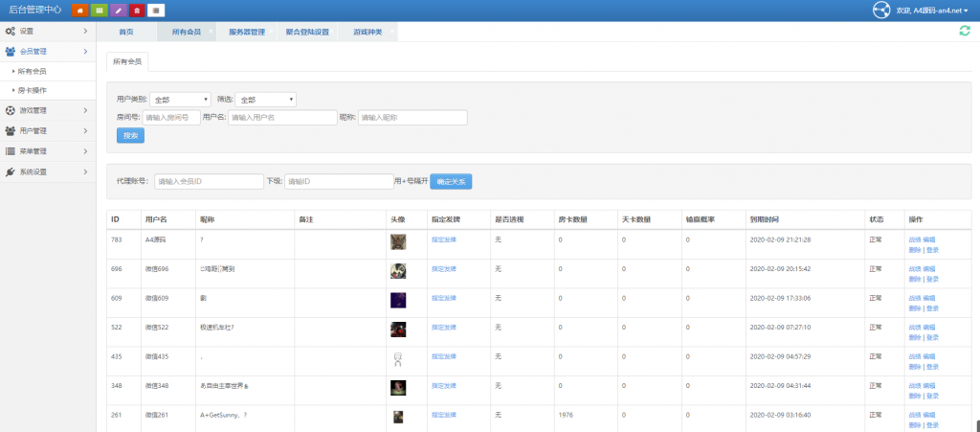Click the people icon next to 用户管理
This screenshot has height=432, width=980.
coord(10,131)
